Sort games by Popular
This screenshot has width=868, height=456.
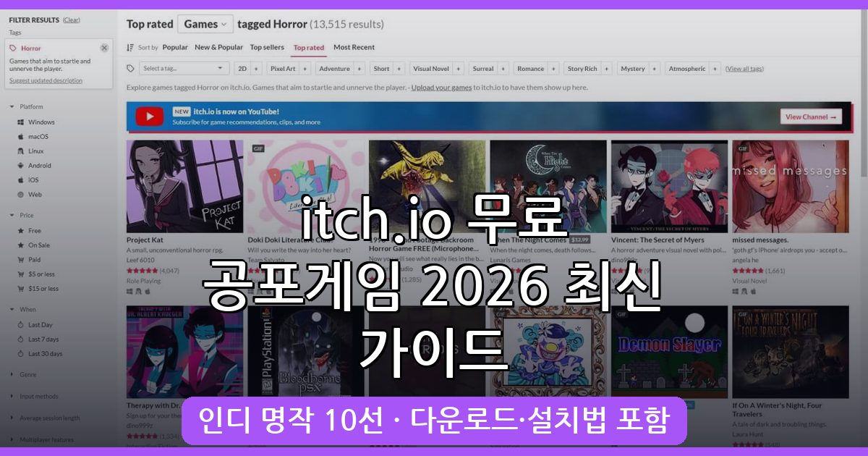175,47
